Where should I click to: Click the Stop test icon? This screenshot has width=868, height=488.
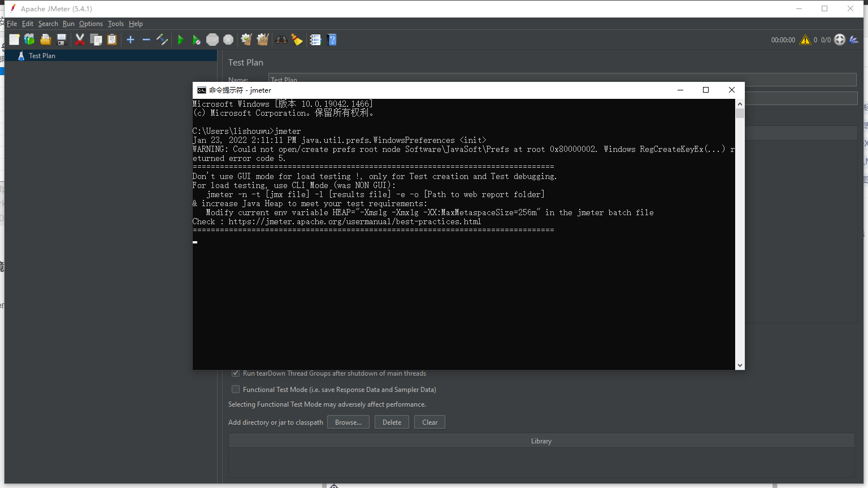click(x=212, y=40)
